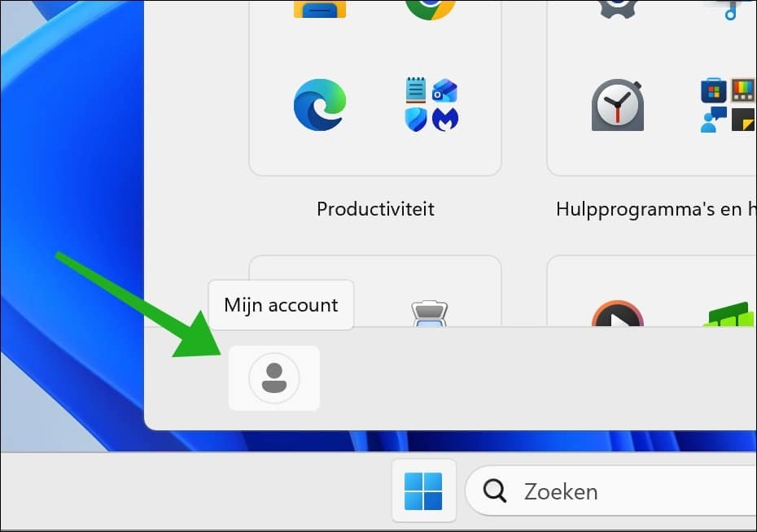Open the Sticky Notes icon

click(743, 120)
